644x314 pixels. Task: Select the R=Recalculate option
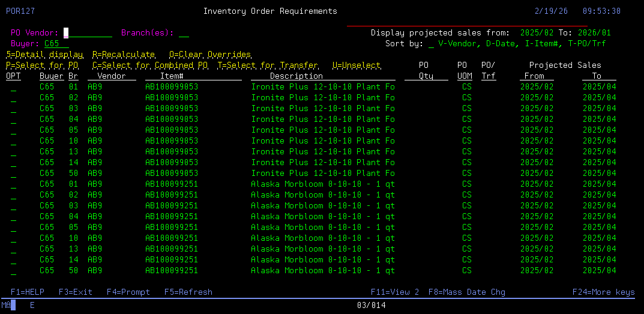pyautogui.click(x=124, y=55)
